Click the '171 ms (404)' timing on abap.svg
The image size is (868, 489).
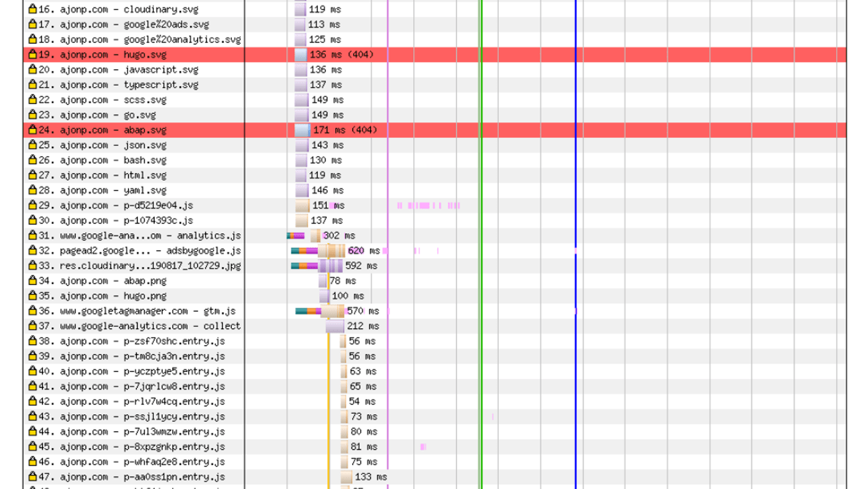[x=345, y=130]
